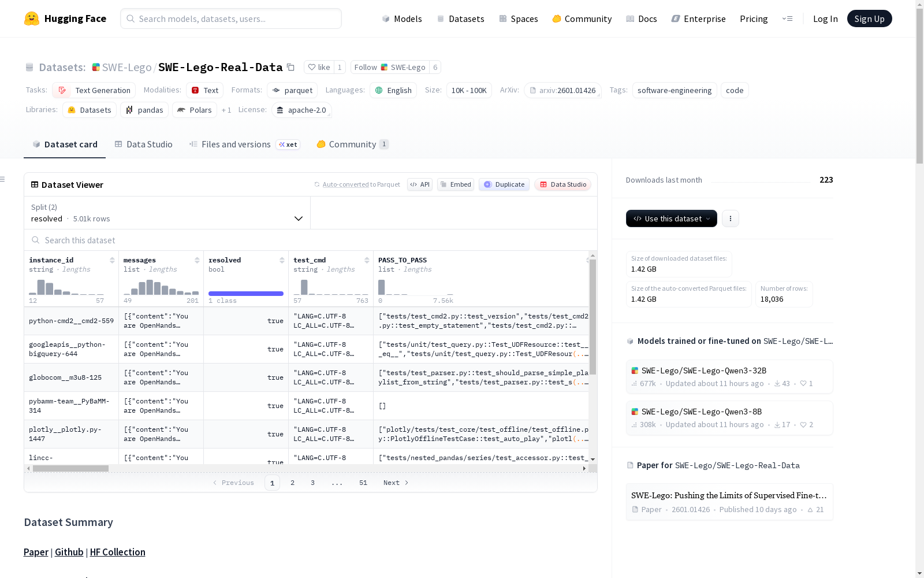Click the arxiv:2601.01426 tag
Viewport: 924px width, 578px height.
[x=562, y=90]
